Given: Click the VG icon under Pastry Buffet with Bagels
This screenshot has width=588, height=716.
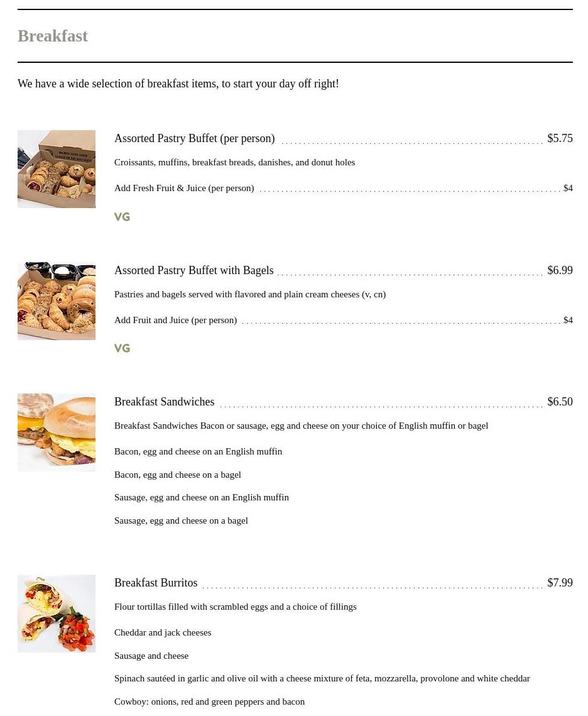Looking at the screenshot, I should pos(122,348).
